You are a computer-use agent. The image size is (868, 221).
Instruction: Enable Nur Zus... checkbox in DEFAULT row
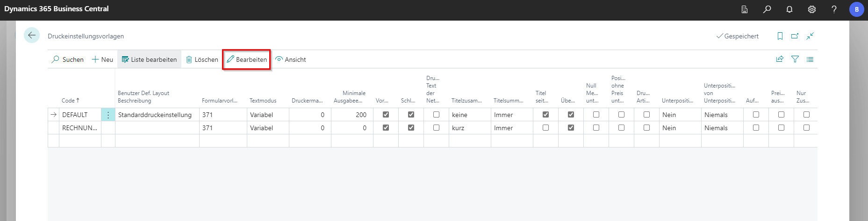pos(806,115)
